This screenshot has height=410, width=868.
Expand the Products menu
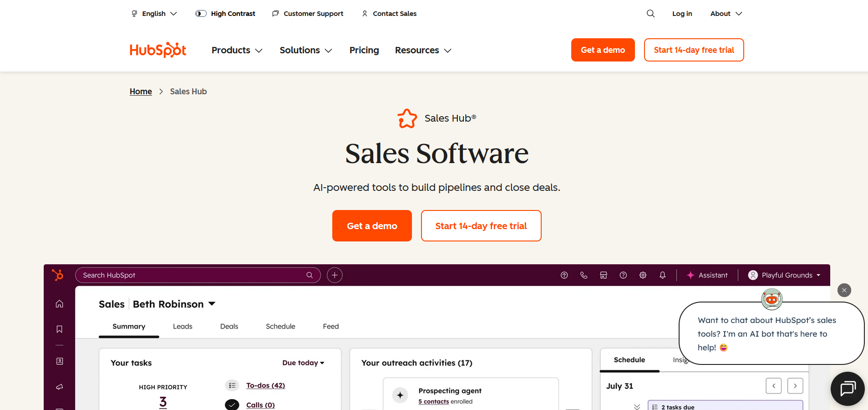coord(237,50)
